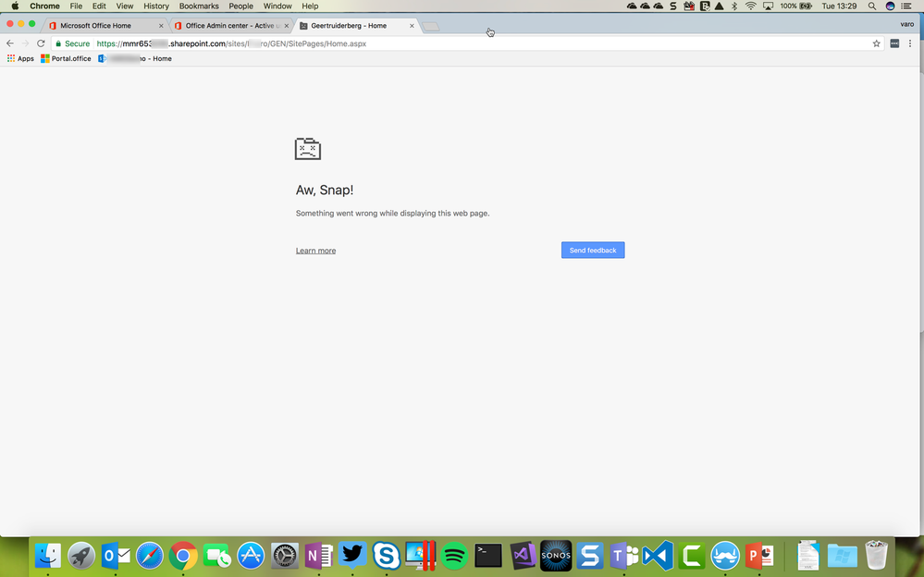Launch Microsoft Teams from the Dock

pos(623,556)
